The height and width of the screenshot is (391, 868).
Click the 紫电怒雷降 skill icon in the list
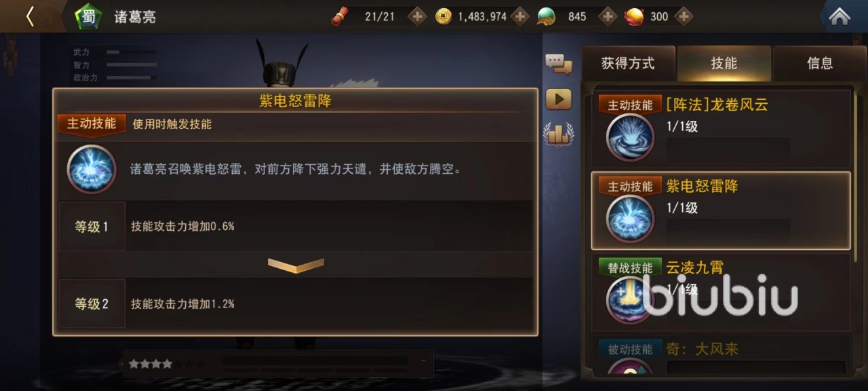pyautogui.click(x=630, y=219)
